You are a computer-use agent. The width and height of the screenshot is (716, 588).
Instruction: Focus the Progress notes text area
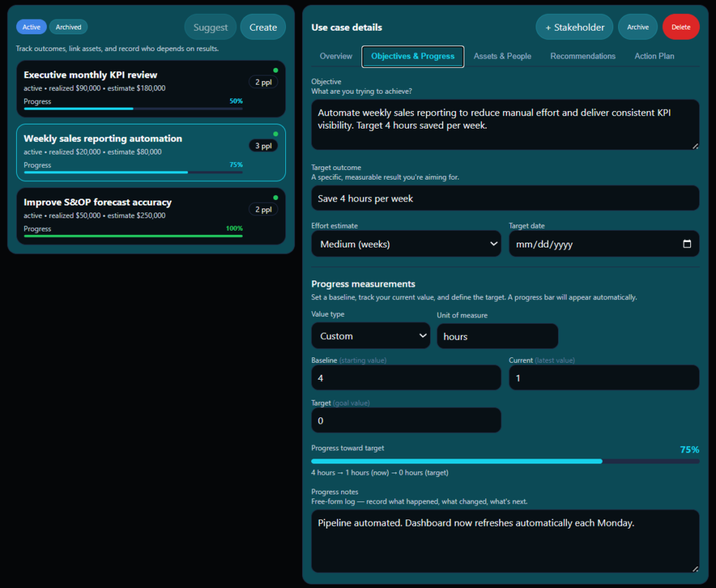[x=505, y=541]
